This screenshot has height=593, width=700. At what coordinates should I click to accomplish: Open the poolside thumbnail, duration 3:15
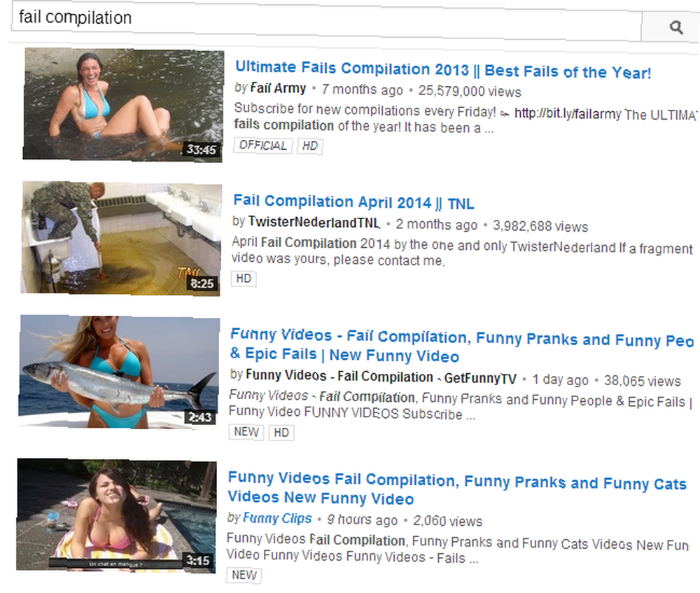[116, 516]
